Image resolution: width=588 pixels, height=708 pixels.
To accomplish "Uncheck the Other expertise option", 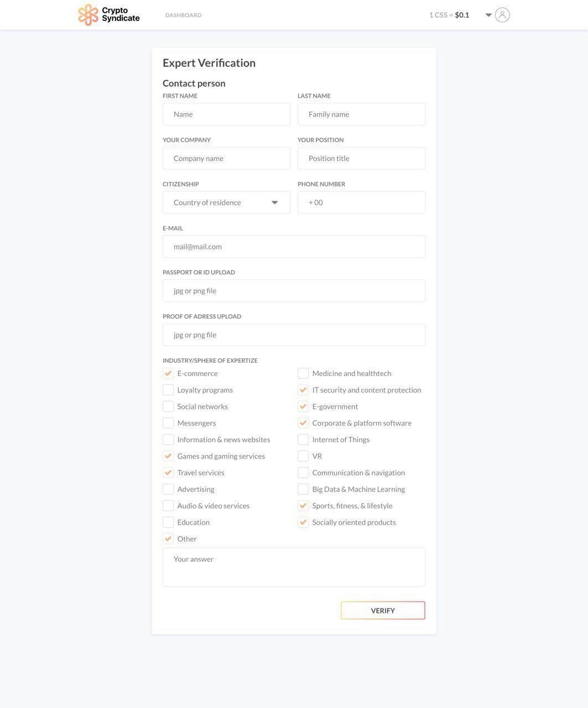I will click(x=168, y=539).
